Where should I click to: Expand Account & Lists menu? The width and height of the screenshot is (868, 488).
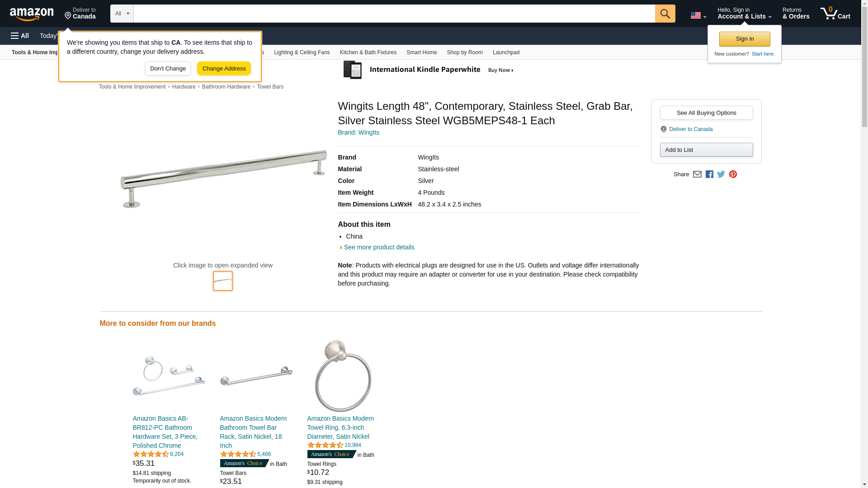[x=744, y=14]
